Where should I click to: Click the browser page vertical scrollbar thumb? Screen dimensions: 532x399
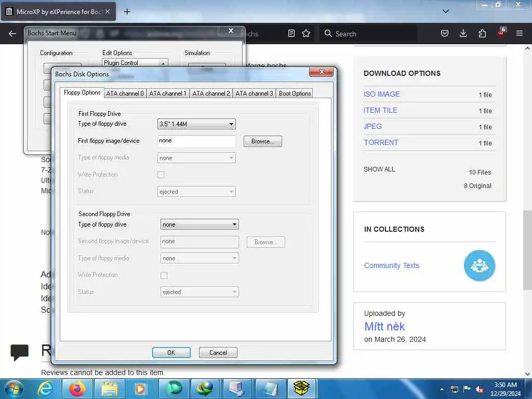[527, 250]
